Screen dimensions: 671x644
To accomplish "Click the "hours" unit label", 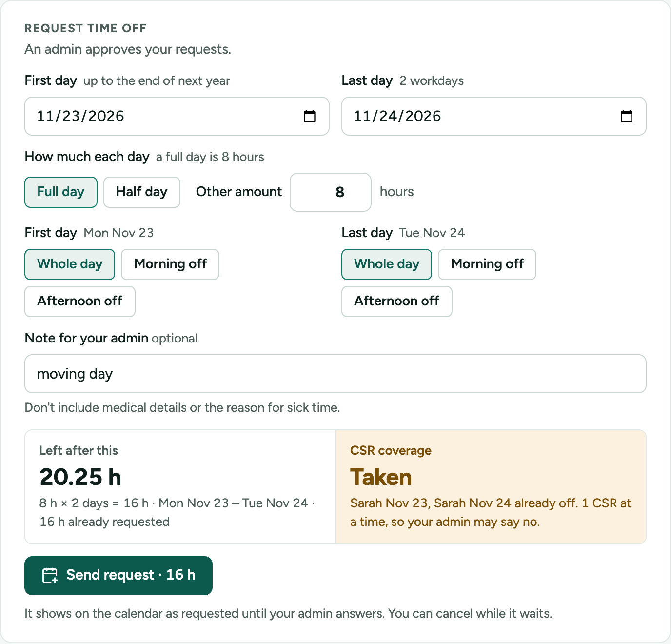I will point(397,192).
